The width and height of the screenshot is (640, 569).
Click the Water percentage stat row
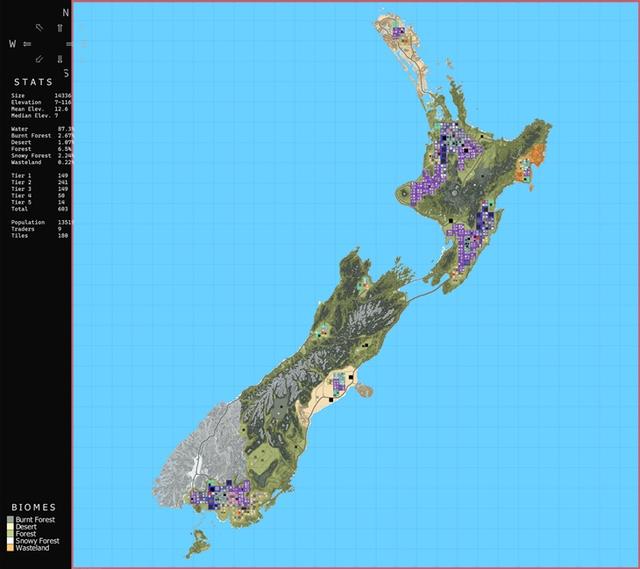click(x=42, y=129)
